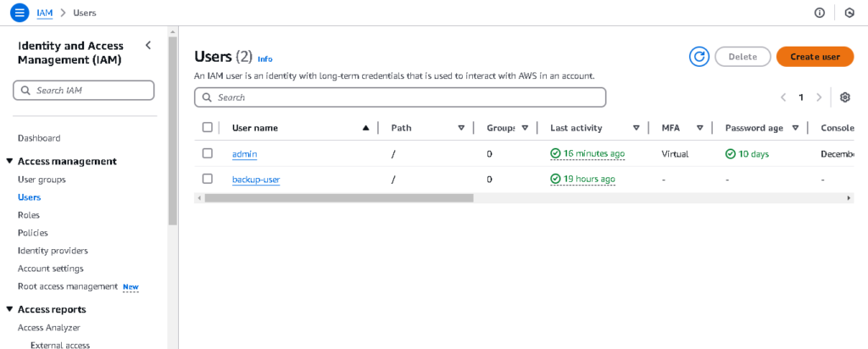Focus the Search IAM field
The image size is (868, 349).
click(84, 90)
